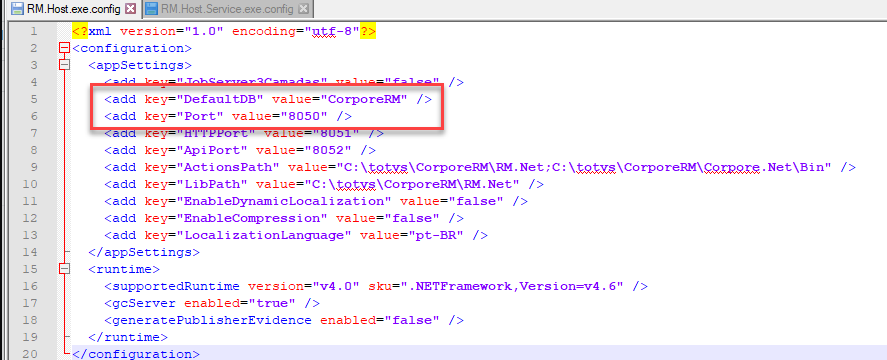Click the "LibPath" key text
887x360 pixels.
[213, 184]
